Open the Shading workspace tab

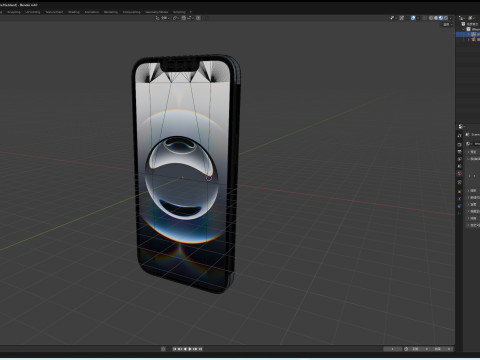(74, 12)
